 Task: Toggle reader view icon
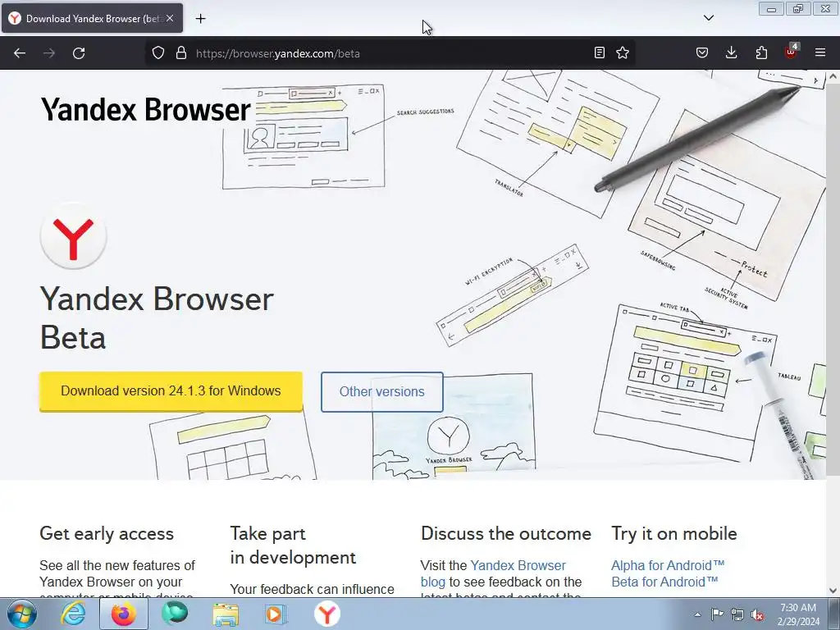tap(600, 52)
